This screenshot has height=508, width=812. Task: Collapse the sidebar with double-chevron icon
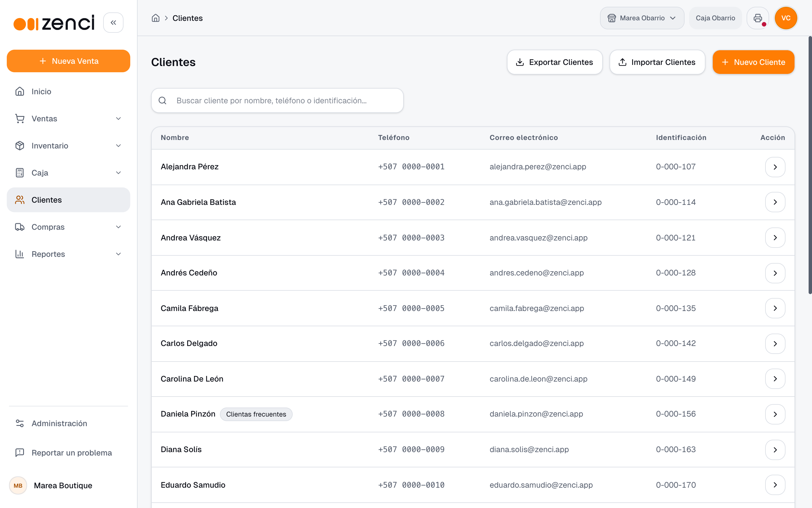click(x=113, y=23)
